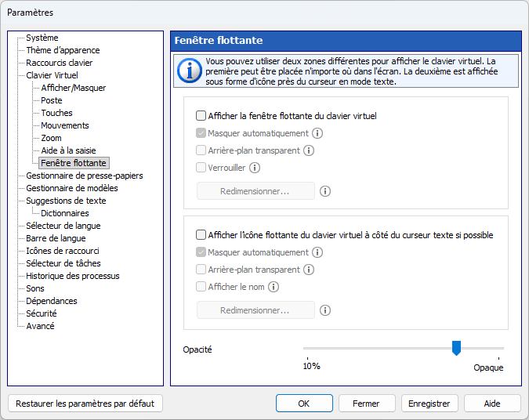
Task: Click info icon next to Verrouiller
Action: (x=255, y=168)
